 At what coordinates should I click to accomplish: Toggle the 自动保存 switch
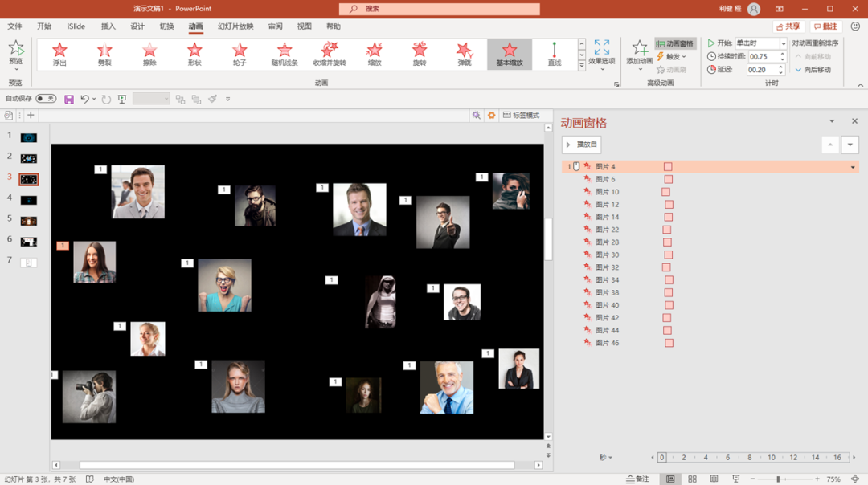pos(45,99)
